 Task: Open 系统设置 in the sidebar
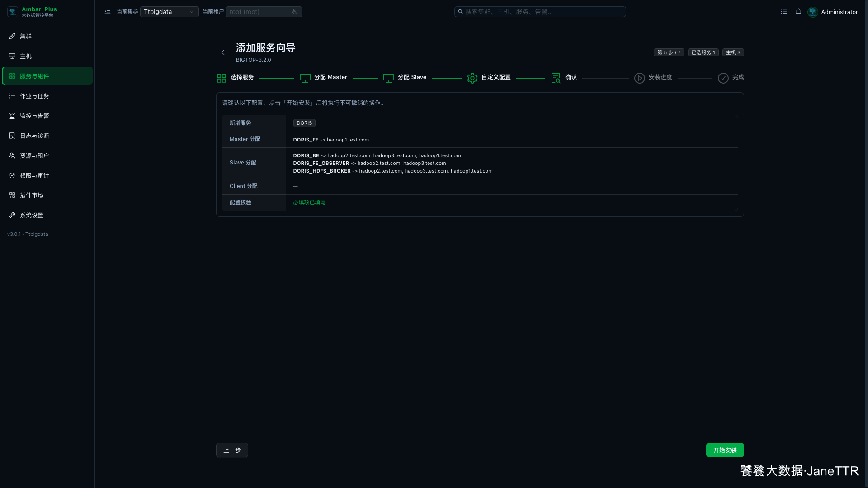coord(47,215)
